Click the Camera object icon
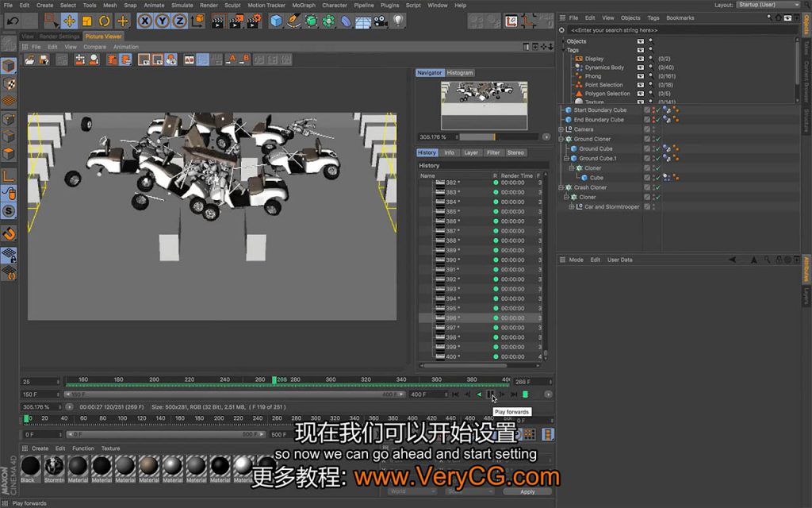This screenshot has width=812, height=508. tap(381, 21)
